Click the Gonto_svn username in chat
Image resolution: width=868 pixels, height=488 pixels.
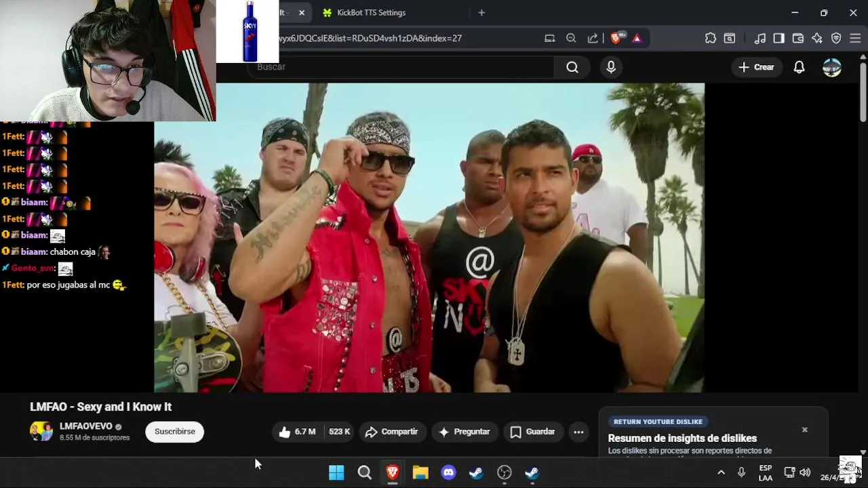pyautogui.click(x=32, y=268)
